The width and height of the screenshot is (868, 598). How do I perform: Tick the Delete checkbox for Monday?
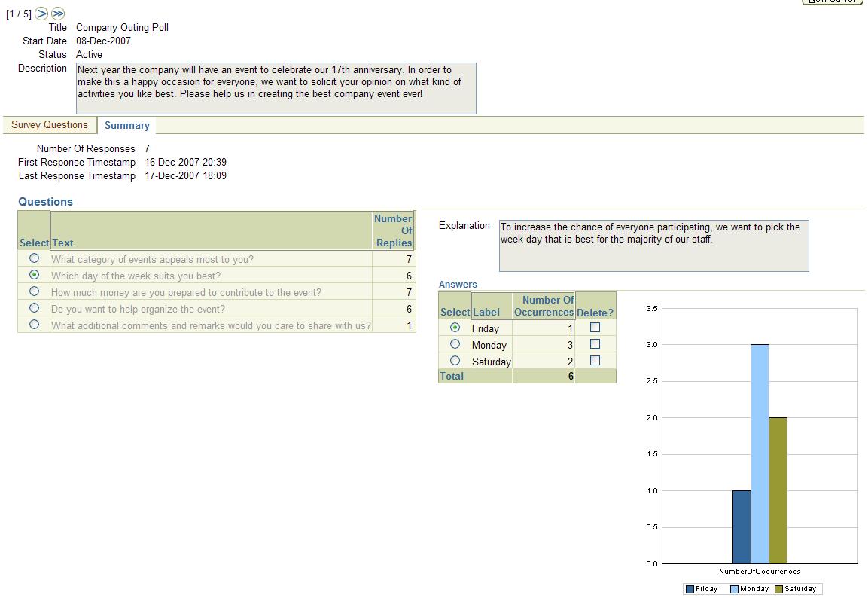[595, 344]
